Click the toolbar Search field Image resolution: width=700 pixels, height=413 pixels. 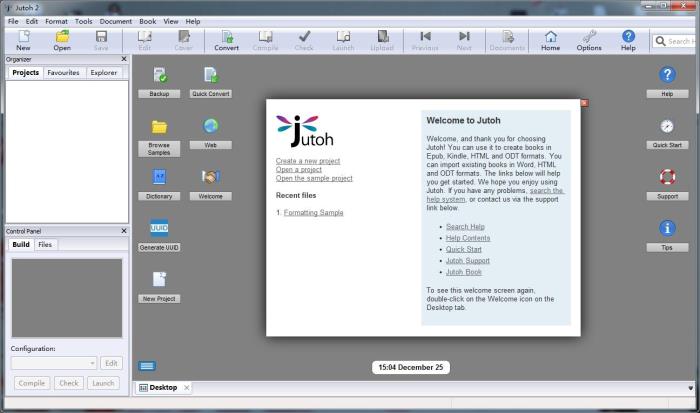coord(675,41)
